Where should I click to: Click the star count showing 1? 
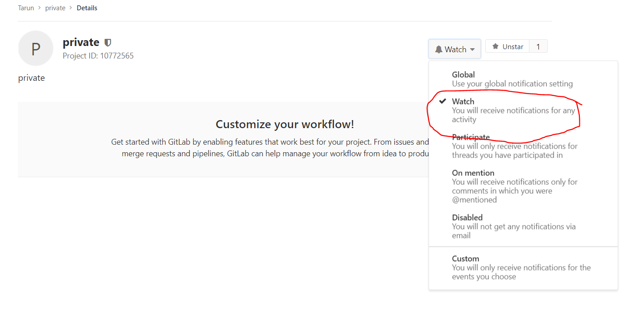coord(538,46)
